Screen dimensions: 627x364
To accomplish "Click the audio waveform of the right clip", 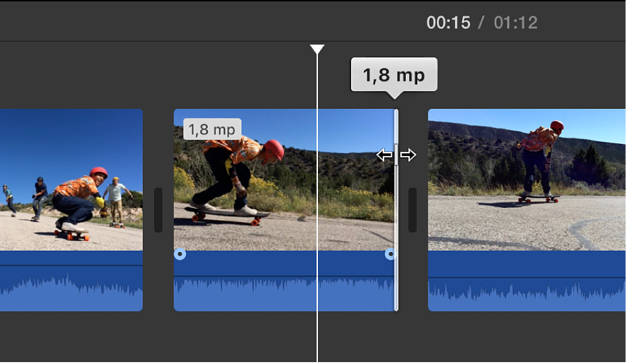I will [526, 293].
